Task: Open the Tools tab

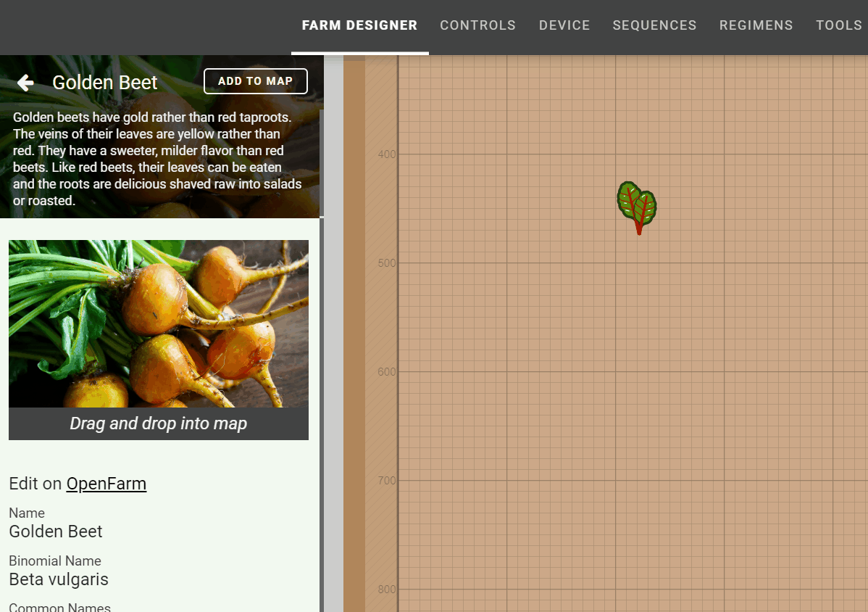Action: pos(838,25)
